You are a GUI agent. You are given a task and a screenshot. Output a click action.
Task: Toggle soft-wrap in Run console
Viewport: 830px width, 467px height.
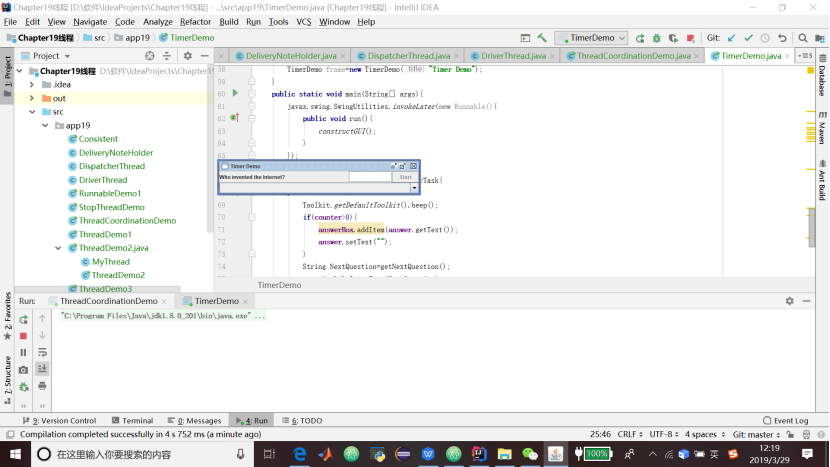(42, 352)
